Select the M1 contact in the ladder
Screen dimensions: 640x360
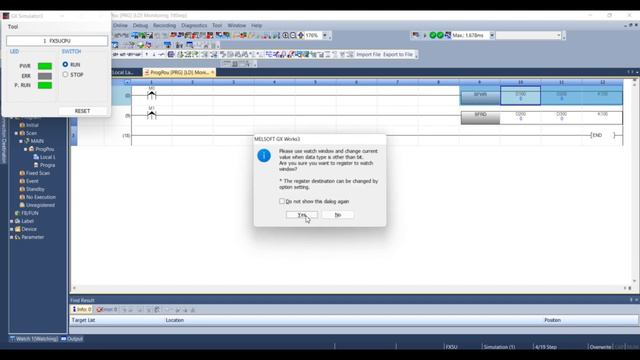click(x=151, y=115)
